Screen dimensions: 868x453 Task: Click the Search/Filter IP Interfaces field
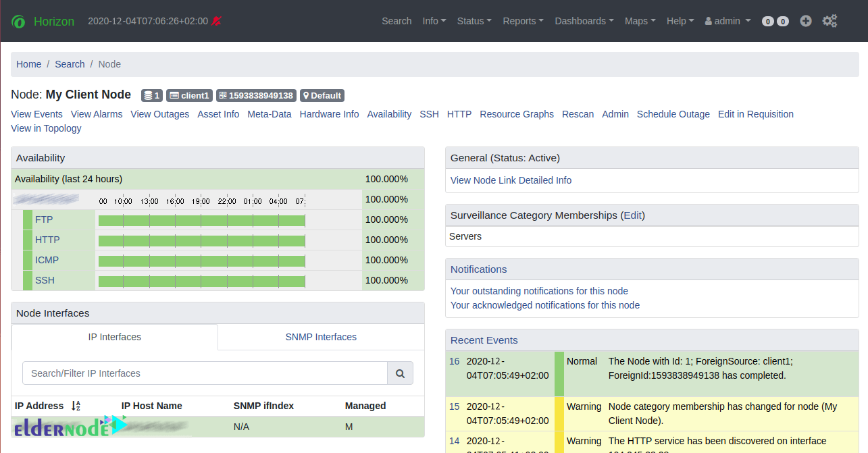[203, 373]
